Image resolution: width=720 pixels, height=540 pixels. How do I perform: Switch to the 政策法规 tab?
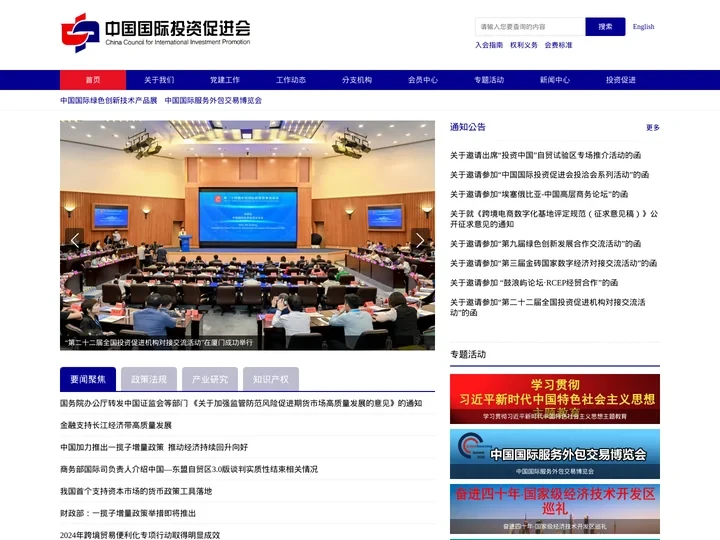(149, 379)
